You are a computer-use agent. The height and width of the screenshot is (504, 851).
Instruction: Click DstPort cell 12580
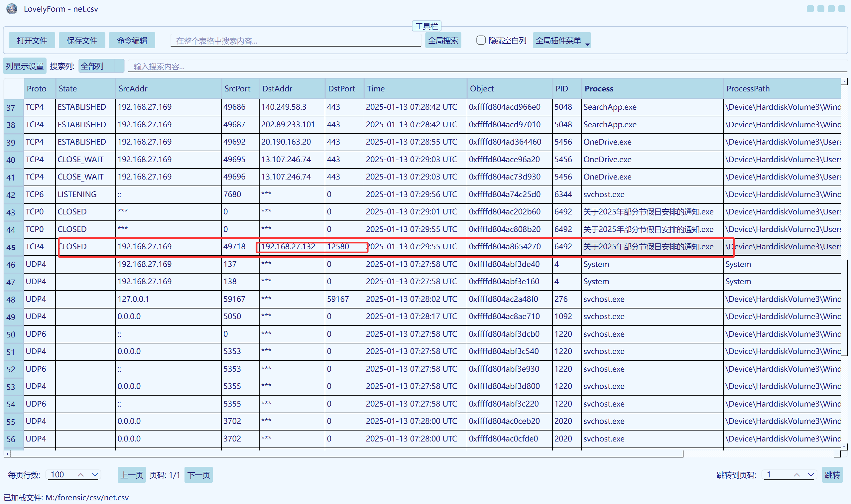pyautogui.click(x=344, y=247)
